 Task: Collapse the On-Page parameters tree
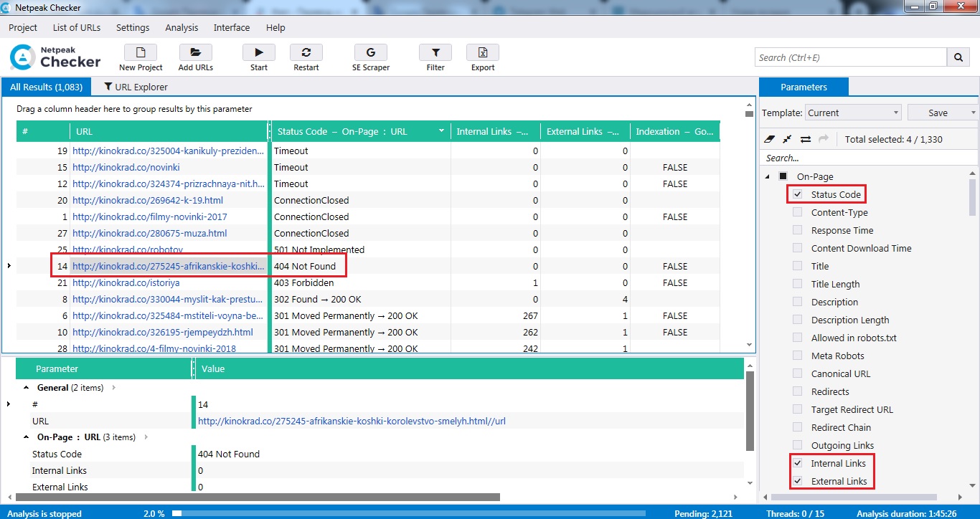(x=768, y=176)
